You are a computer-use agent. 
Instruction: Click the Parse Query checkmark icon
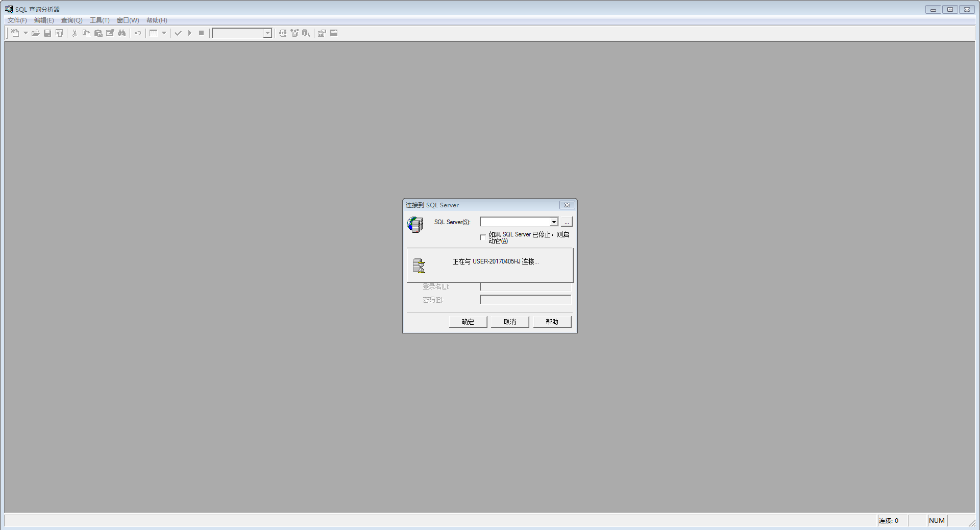(x=178, y=33)
